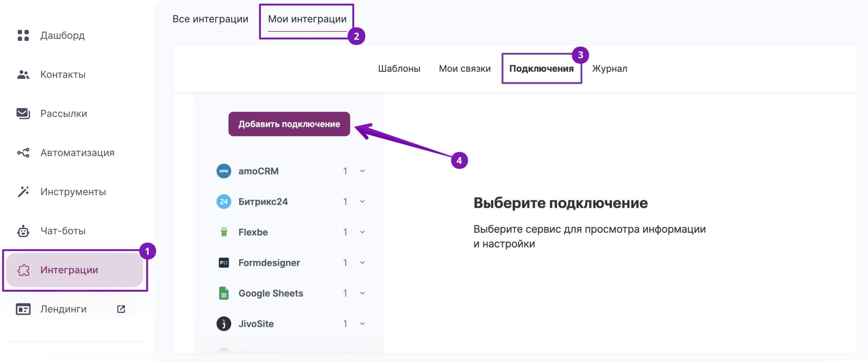
Task: Click the Добавить подключение button
Action: pos(289,124)
